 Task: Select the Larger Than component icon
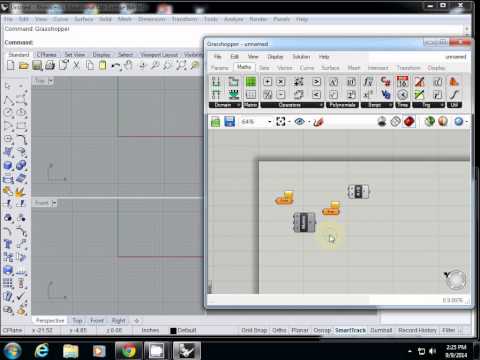coord(316,82)
